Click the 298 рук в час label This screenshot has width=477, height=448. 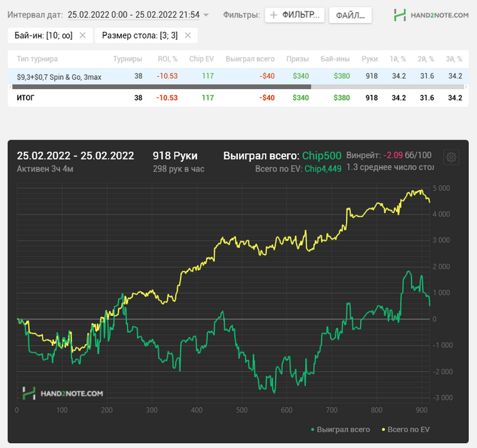(179, 169)
